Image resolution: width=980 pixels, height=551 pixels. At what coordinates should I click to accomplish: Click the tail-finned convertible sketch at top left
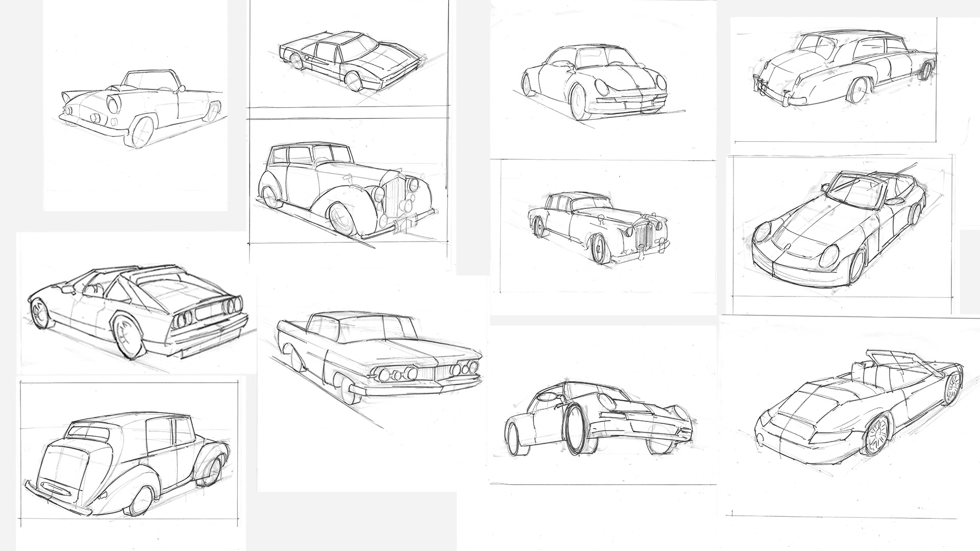[140, 107]
